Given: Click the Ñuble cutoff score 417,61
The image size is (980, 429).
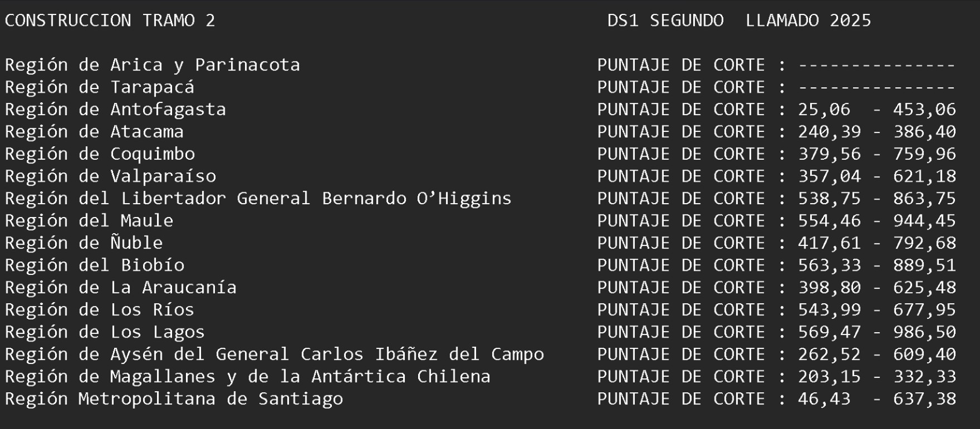Looking at the screenshot, I should click(x=829, y=243).
